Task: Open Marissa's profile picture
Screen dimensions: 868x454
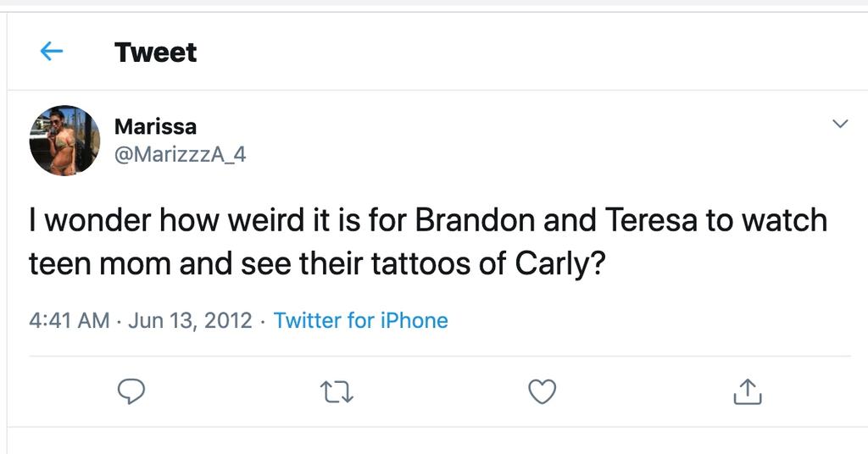Action: [x=64, y=141]
